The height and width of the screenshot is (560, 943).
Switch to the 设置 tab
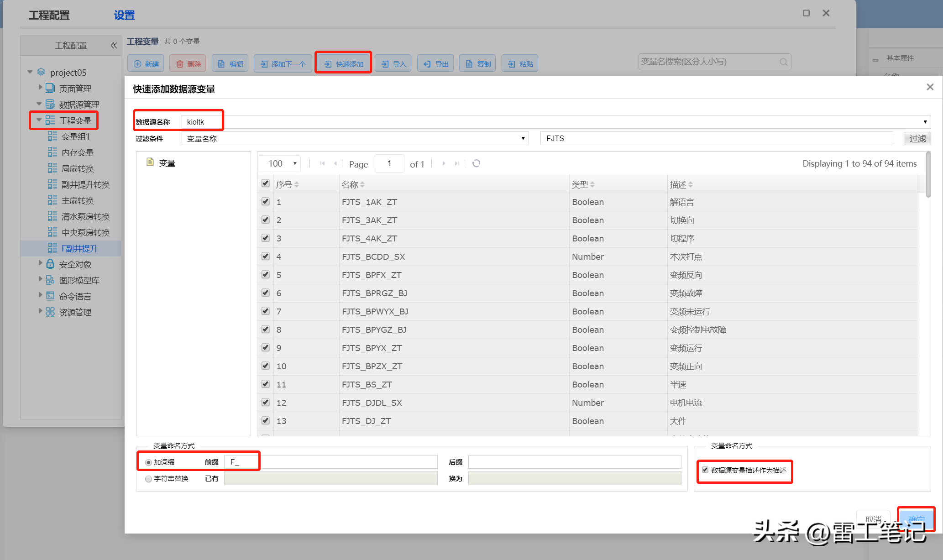124,15
